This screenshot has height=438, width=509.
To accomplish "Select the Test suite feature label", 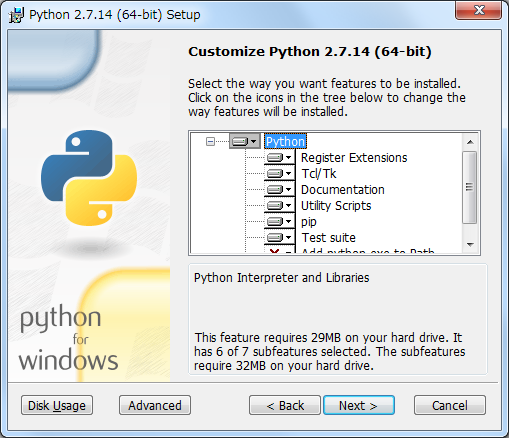I will 329,238.
